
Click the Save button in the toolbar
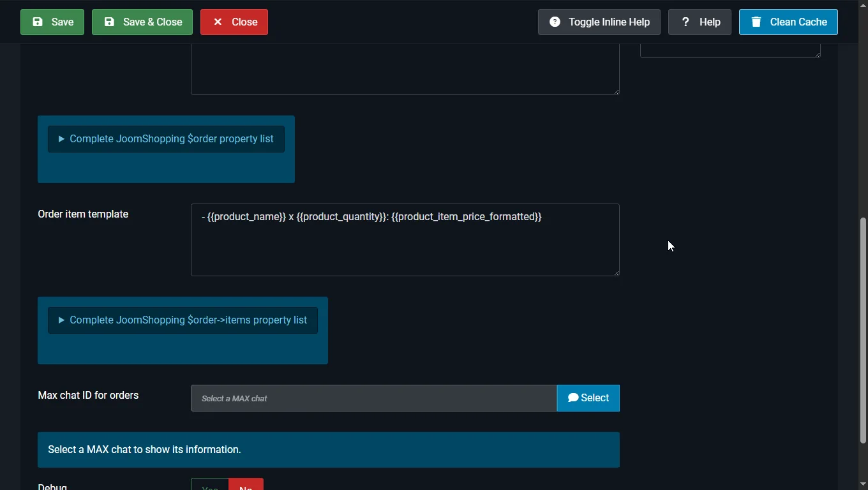click(52, 22)
